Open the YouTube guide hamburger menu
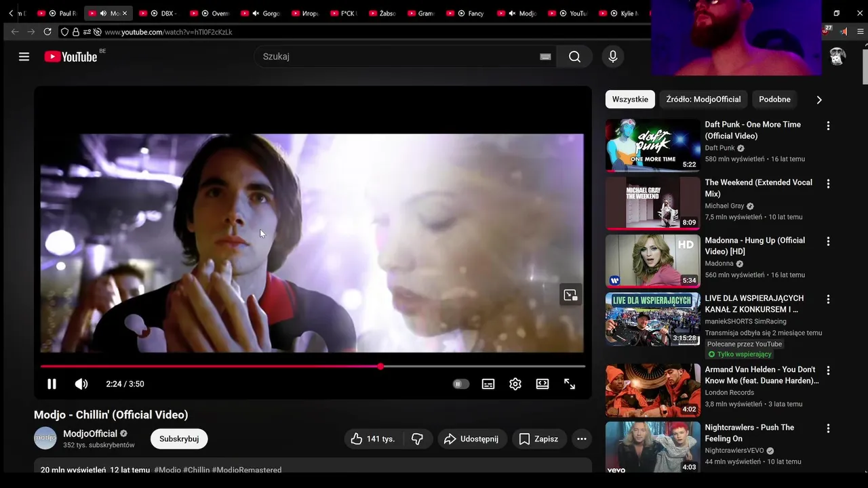 coord(24,57)
